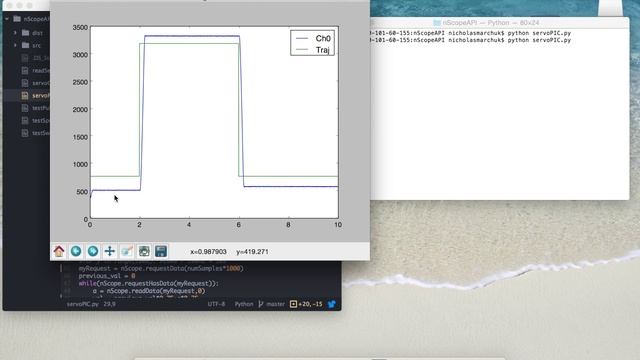Click the Python grammar selector in status bar
This screenshot has height=360, width=640.
(244, 304)
